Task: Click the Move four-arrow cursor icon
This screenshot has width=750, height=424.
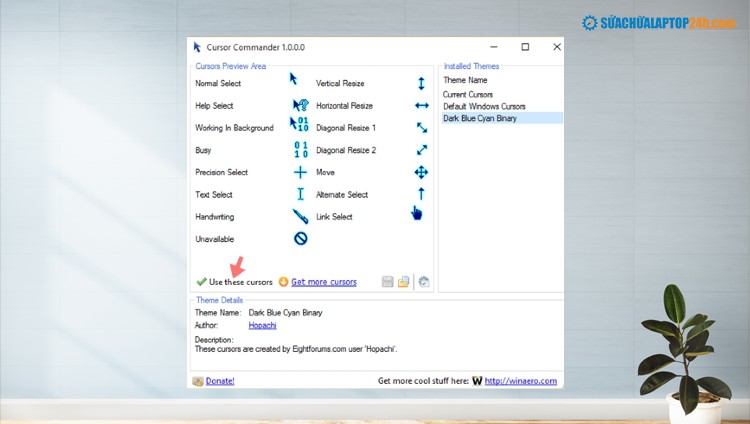Action: (421, 172)
